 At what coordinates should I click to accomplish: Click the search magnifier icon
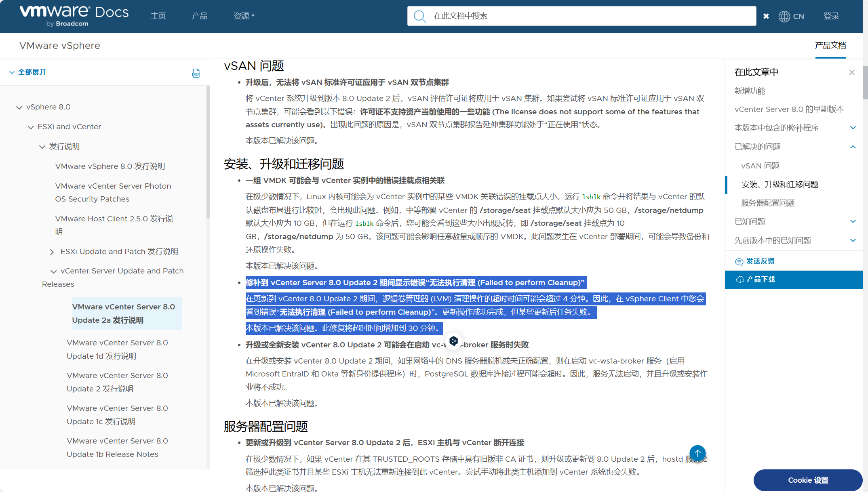point(420,16)
